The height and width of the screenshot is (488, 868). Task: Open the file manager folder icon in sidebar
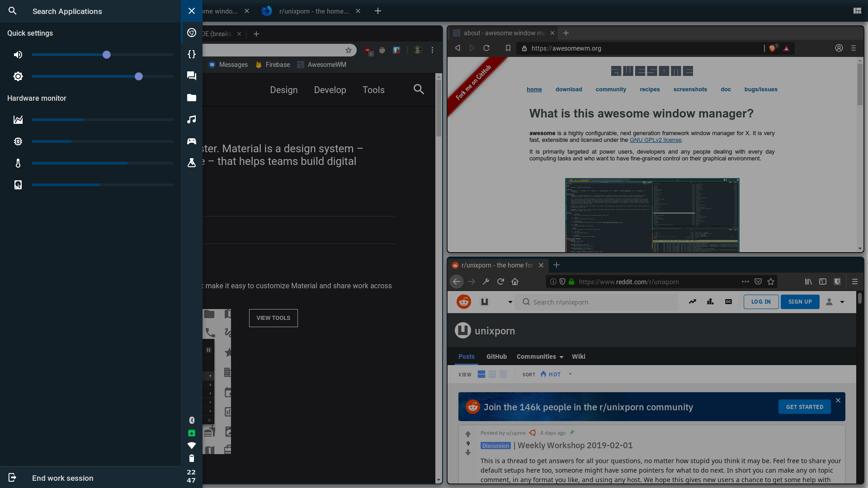click(x=192, y=98)
